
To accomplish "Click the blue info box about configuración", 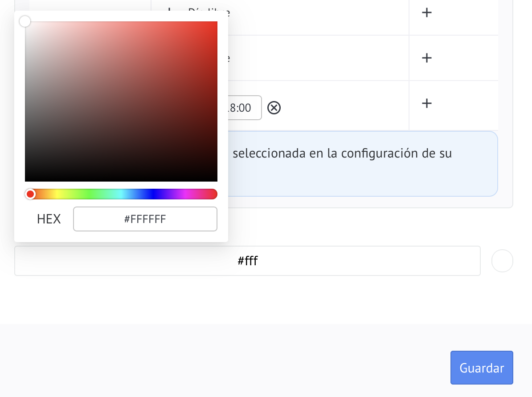I will 362,164.
